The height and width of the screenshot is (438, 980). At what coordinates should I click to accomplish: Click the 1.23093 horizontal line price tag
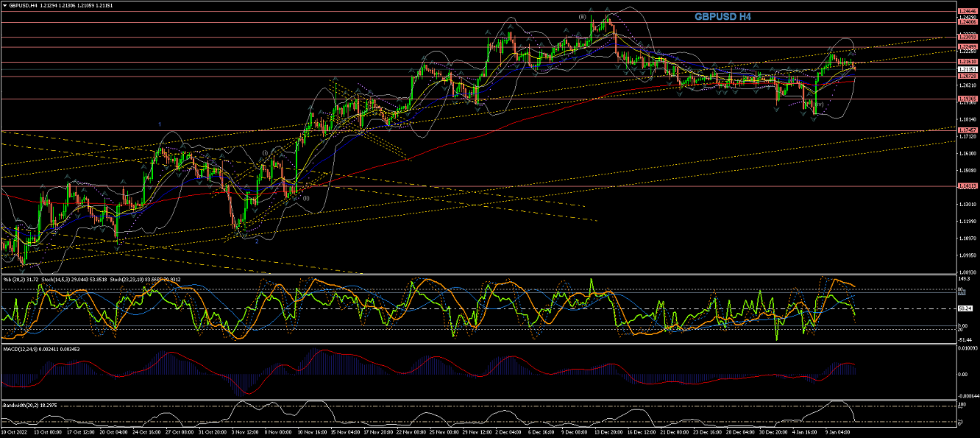967,37
